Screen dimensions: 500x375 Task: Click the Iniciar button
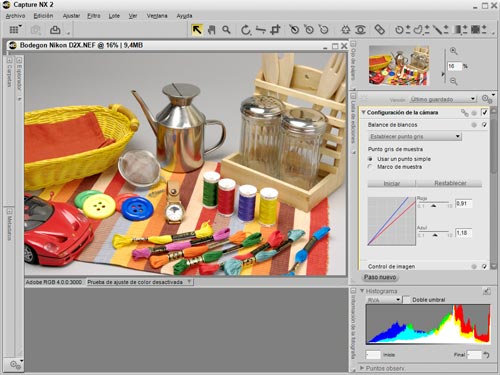pos(391,183)
